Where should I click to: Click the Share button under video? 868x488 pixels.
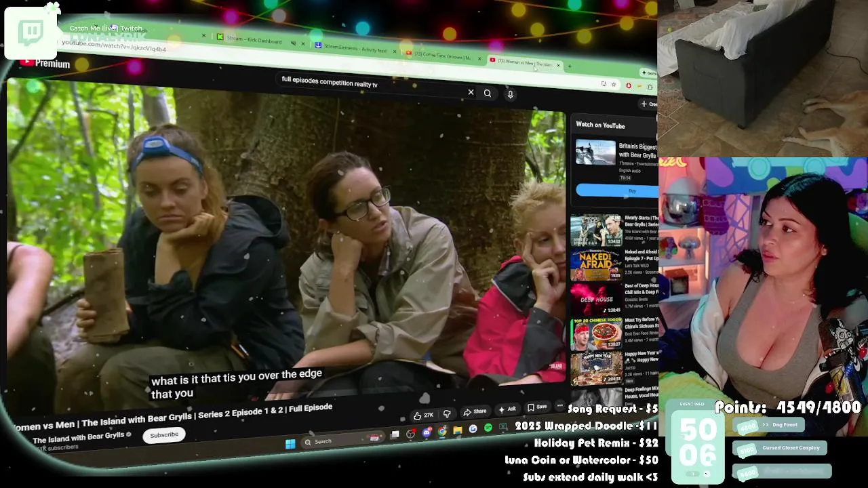pyautogui.click(x=475, y=411)
